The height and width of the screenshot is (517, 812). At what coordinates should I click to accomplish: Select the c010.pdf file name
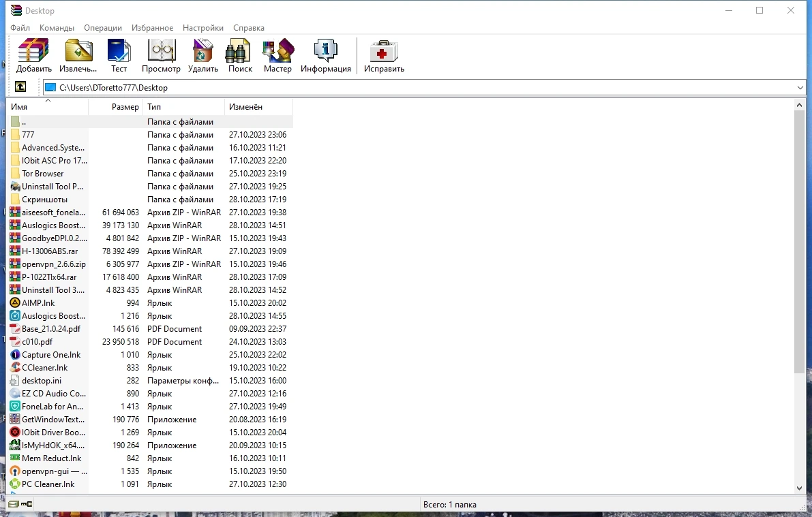coord(37,341)
